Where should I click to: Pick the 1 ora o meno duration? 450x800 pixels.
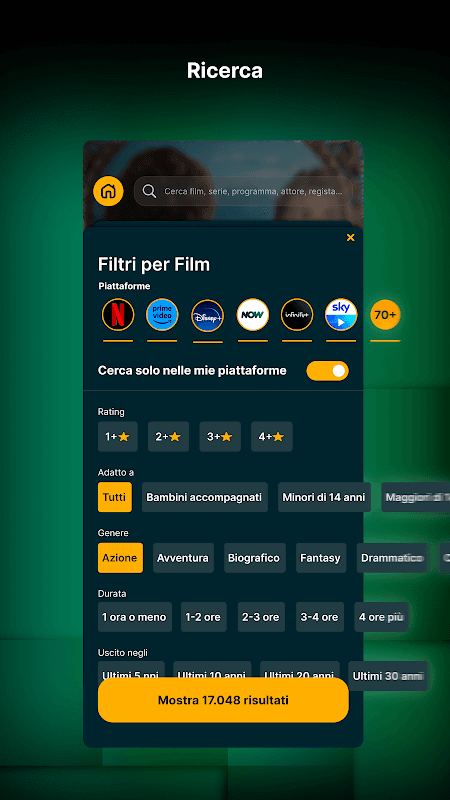[135, 617]
